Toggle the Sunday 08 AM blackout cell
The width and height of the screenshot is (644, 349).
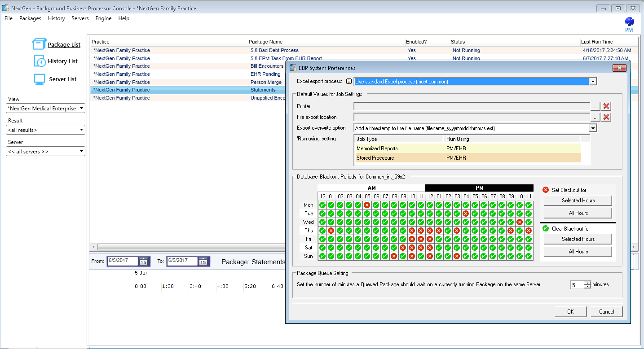point(394,256)
